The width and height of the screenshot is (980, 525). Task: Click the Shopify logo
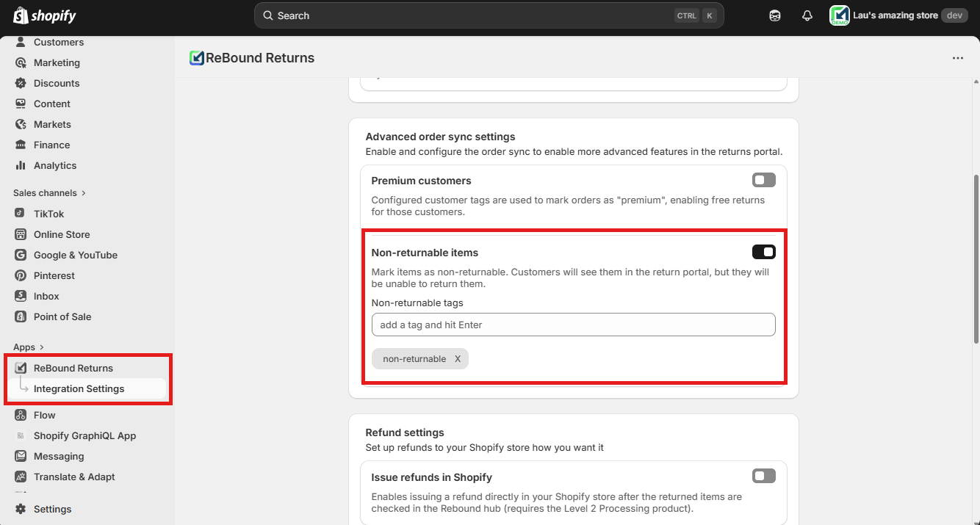[x=44, y=15]
